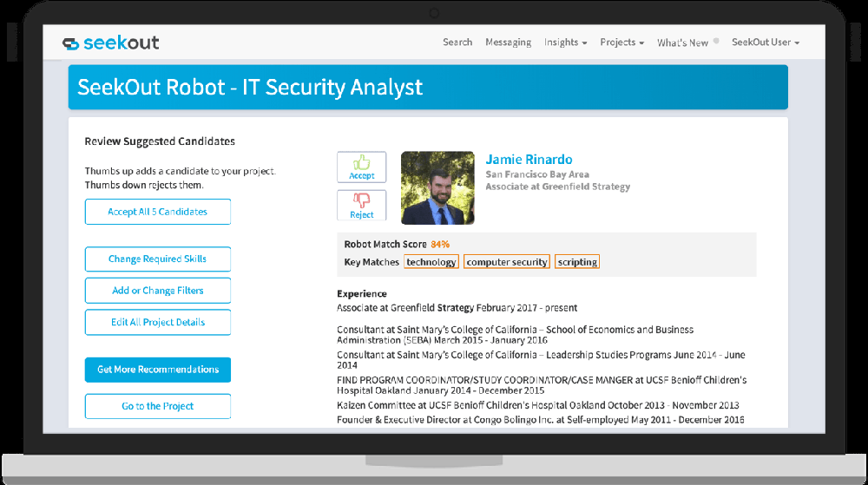Open the Search page
Viewport: 868px width, 485px height.
[457, 42]
